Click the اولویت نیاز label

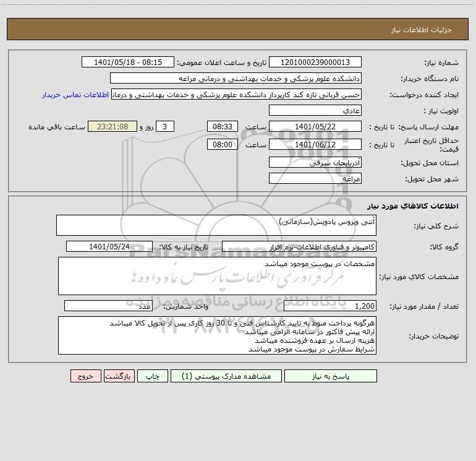coord(441,111)
